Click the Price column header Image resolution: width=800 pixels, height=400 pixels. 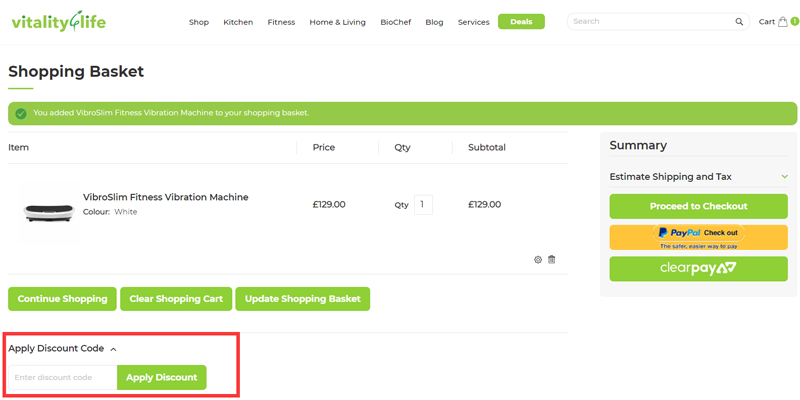(324, 147)
